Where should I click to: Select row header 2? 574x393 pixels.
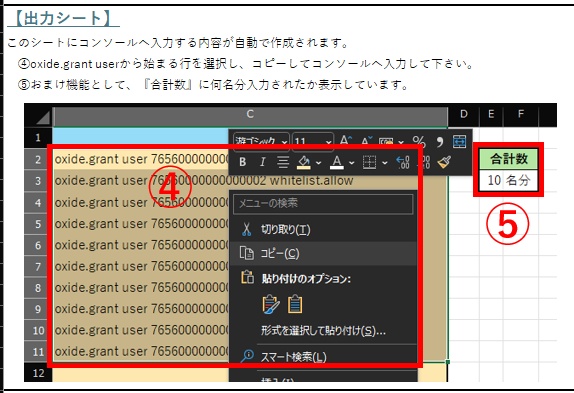(38, 160)
